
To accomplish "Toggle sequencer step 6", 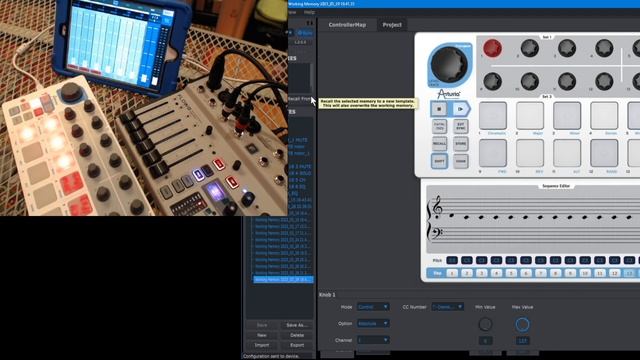I will pyautogui.click(x=526, y=273).
